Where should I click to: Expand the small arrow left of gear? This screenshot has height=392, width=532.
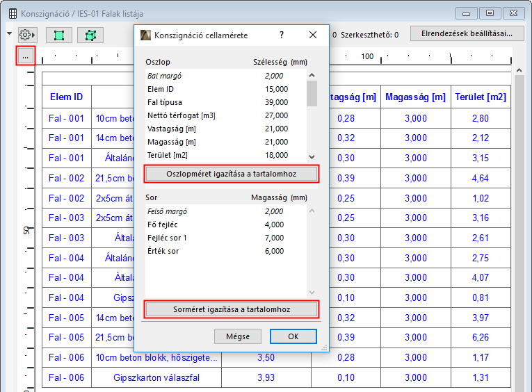(x=9, y=33)
